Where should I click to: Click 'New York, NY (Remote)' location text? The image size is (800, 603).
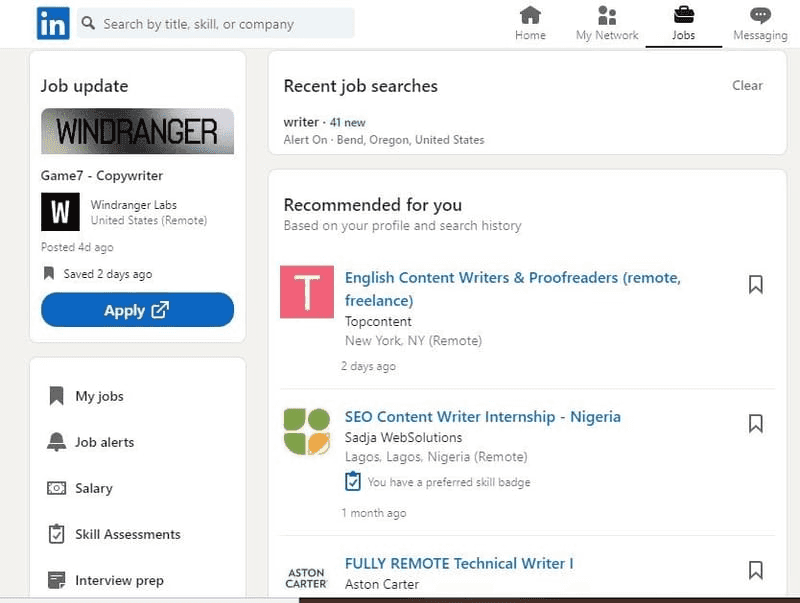[413, 341]
